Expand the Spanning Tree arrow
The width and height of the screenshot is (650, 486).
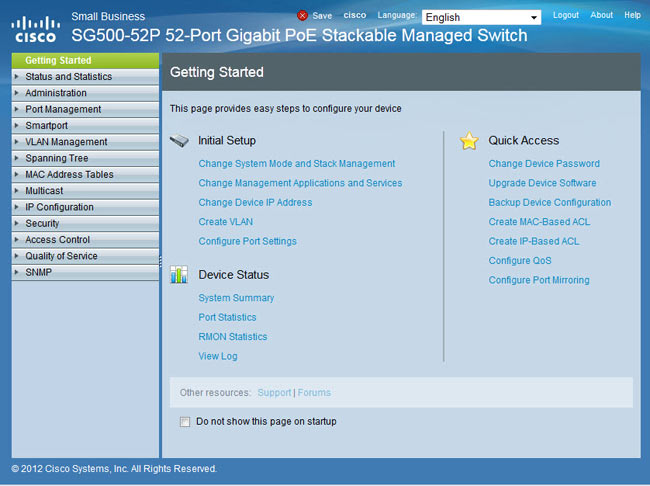coord(17,158)
